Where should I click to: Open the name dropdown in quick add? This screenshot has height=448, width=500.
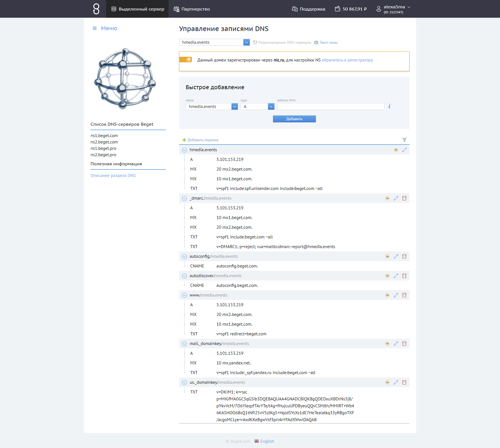click(x=234, y=107)
